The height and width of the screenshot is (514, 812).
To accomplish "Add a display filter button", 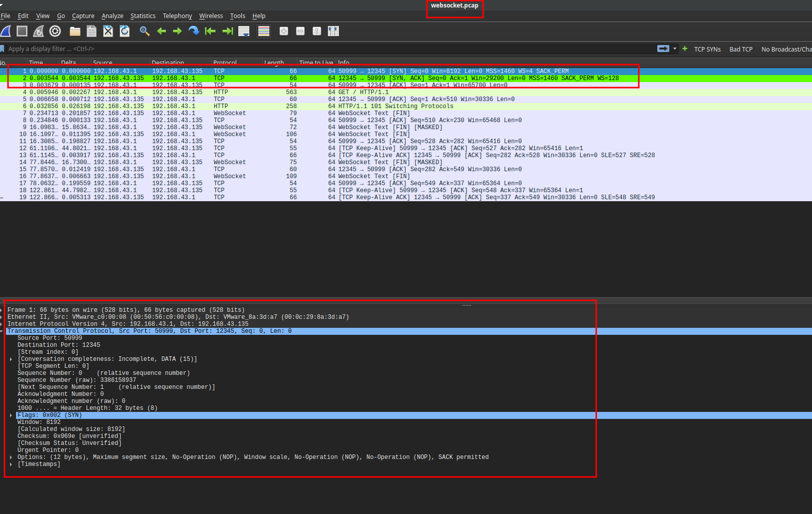I will click(x=685, y=49).
